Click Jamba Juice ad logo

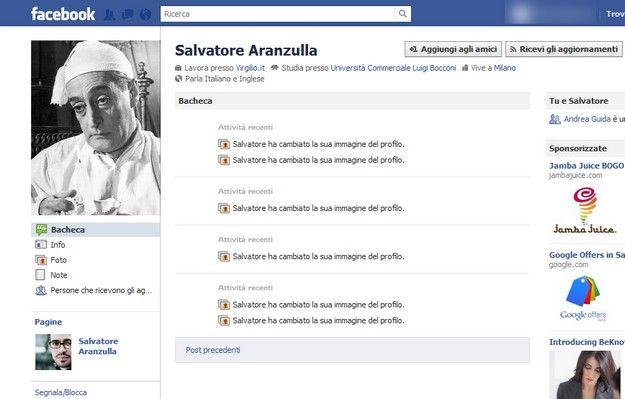[x=585, y=210]
